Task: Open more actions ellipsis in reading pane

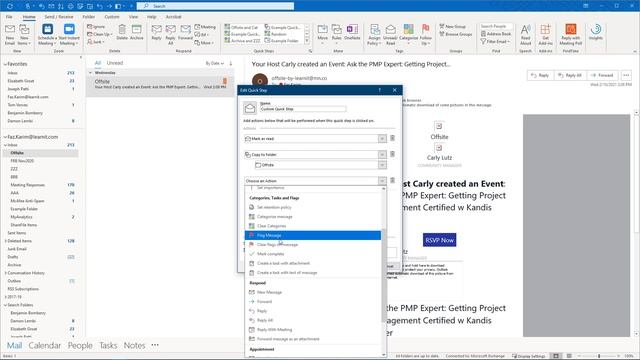Action: [x=626, y=76]
